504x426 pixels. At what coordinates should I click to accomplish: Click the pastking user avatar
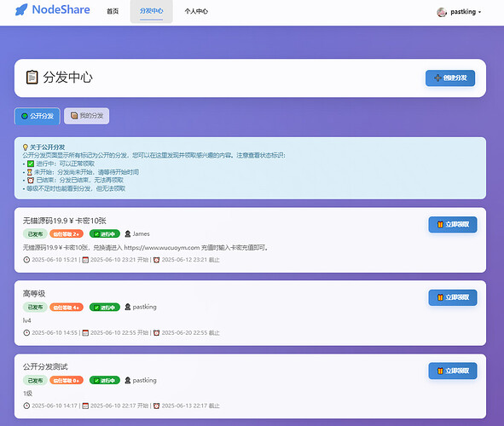pyautogui.click(x=442, y=12)
